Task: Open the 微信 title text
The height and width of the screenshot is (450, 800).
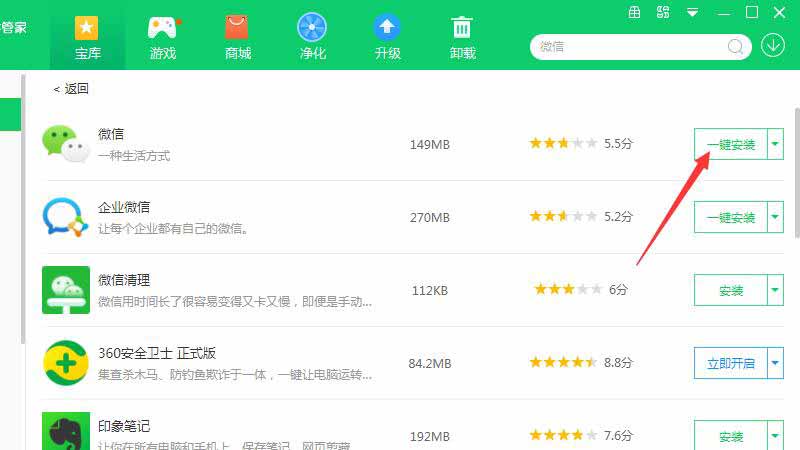Action: [111, 134]
